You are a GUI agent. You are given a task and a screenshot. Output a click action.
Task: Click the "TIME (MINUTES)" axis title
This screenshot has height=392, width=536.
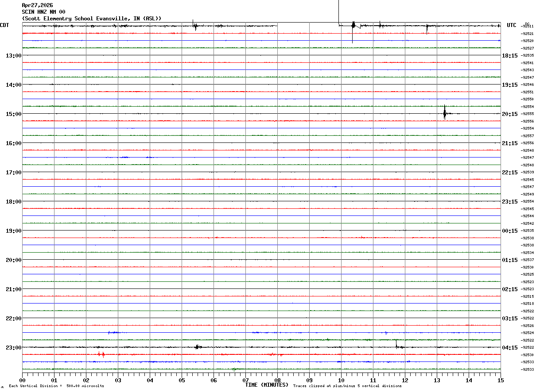coord(267,384)
